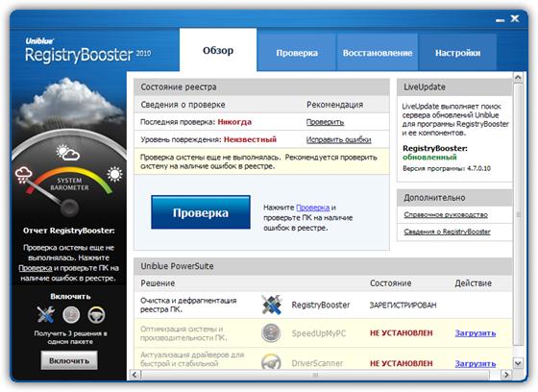This screenshot has width=538, height=392.
Task: Click horizontal scrollbar right arrow
Action: click(506, 375)
